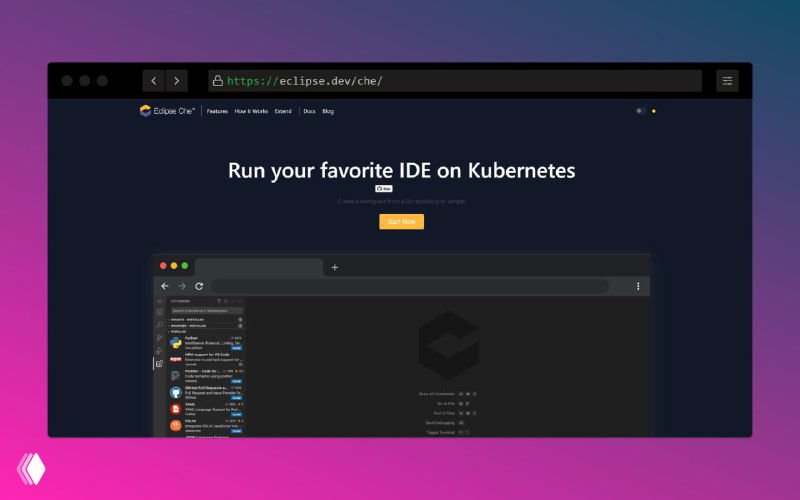Image resolution: width=800 pixels, height=500 pixels.
Task: Focus the eclipse.dev/che address bar
Action: [455, 81]
